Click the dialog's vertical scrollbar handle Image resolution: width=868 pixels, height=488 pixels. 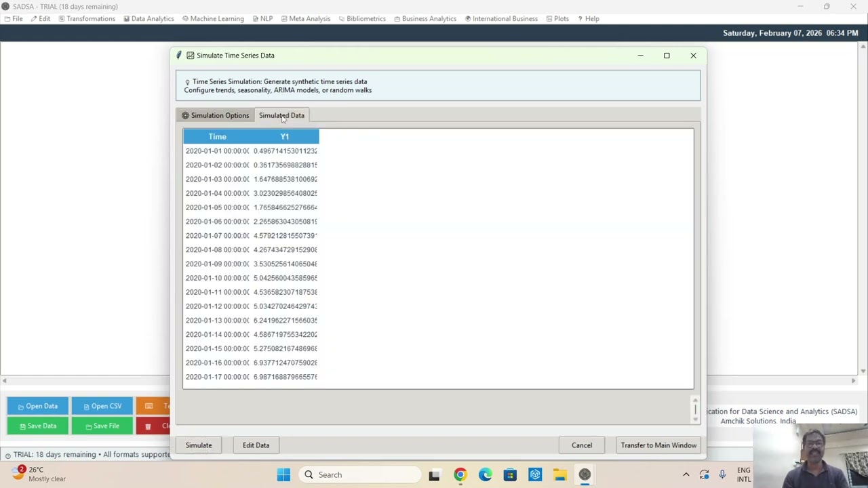(x=695, y=409)
